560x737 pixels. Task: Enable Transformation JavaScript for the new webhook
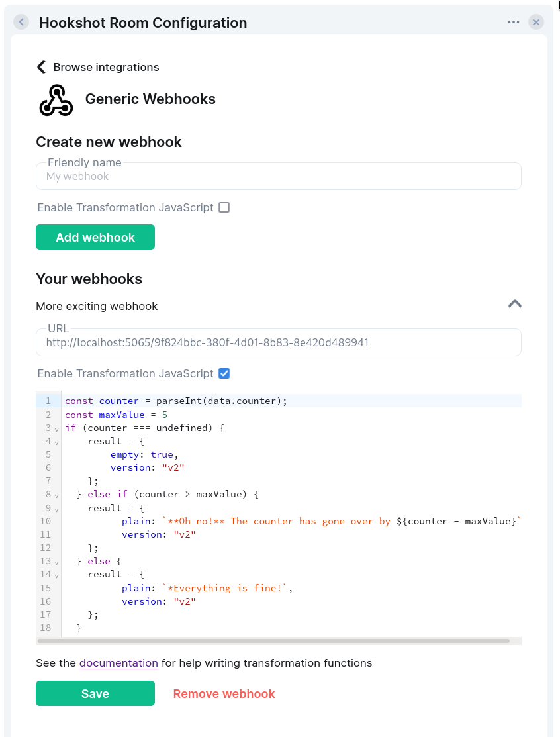[224, 207]
